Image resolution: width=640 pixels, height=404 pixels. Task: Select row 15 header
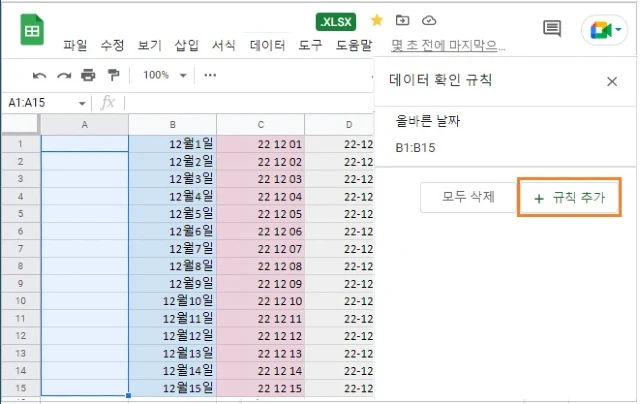tap(20, 388)
